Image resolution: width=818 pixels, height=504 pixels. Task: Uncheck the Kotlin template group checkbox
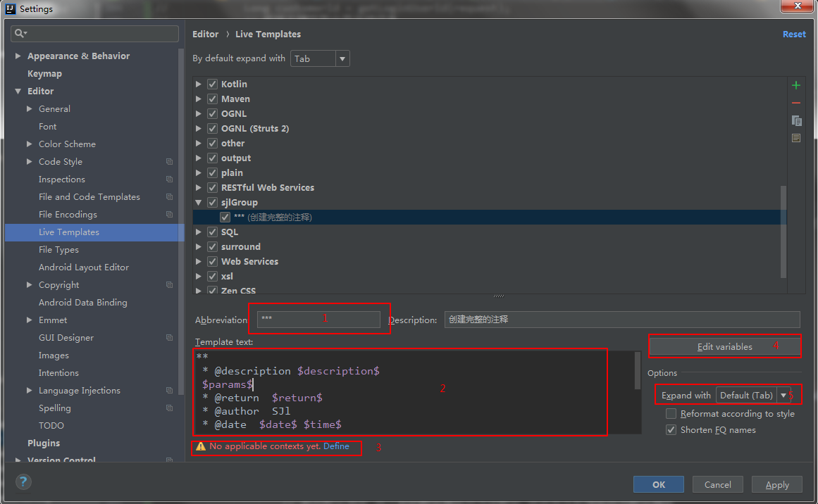click(212, 84)
